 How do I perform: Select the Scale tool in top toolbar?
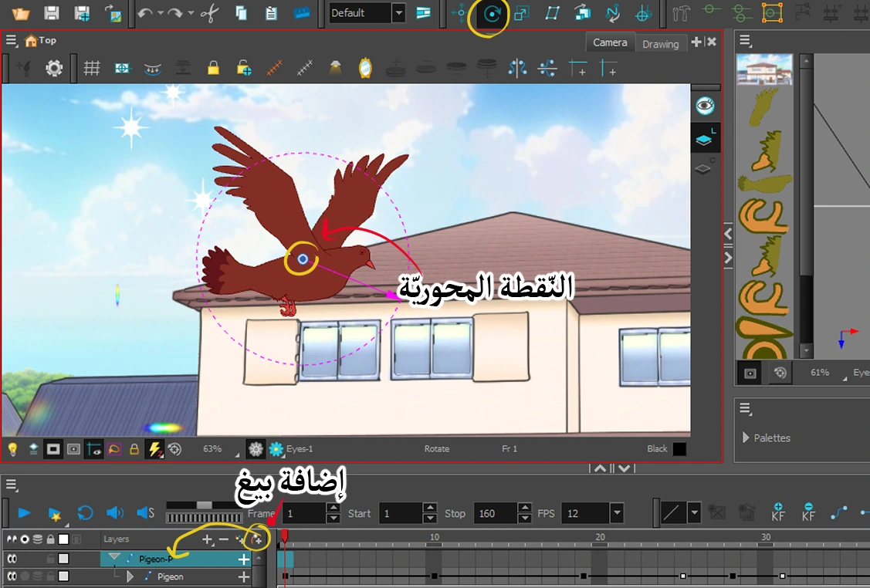pos(522,13)
